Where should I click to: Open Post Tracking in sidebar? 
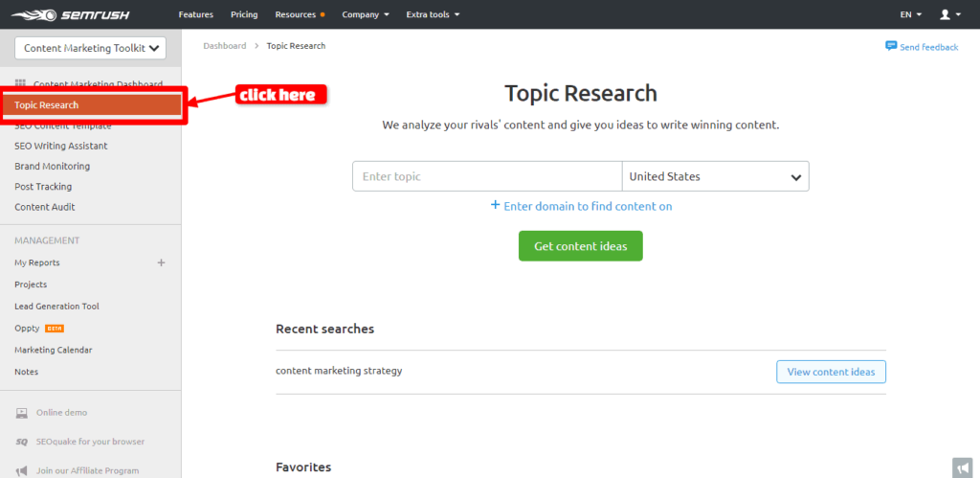[43, 187]
